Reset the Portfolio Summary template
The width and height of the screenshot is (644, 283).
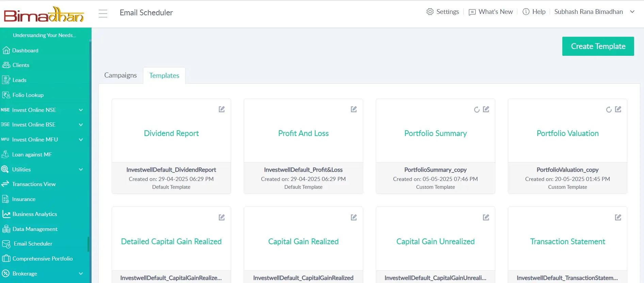click(x=477, y=110)
